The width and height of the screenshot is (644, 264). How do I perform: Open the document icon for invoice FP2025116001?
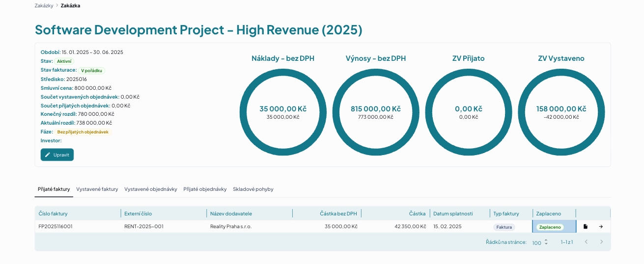pyautogui.click(x=585, y=227)
